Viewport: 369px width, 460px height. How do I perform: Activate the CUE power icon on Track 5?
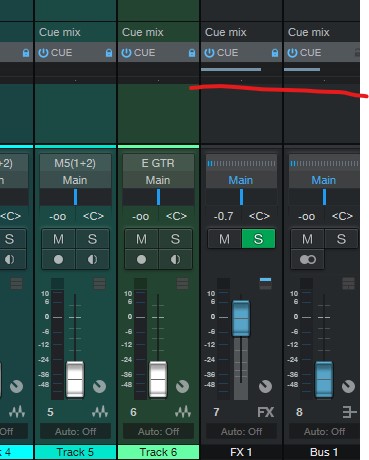(43, 53)
